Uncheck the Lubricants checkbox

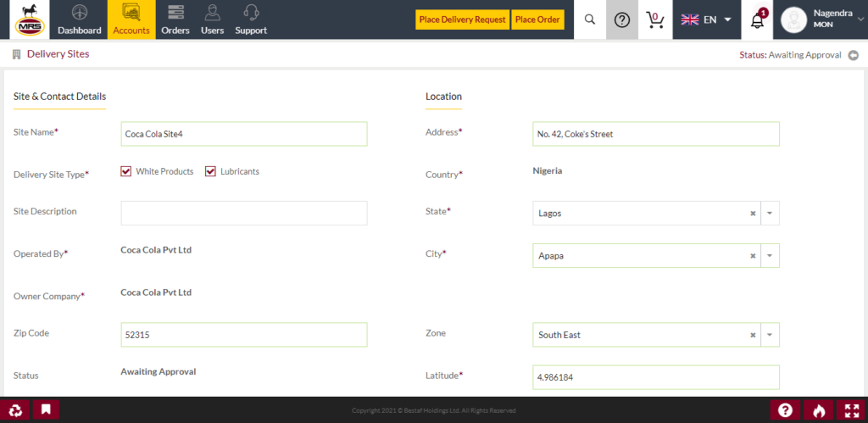coord(210,171)
